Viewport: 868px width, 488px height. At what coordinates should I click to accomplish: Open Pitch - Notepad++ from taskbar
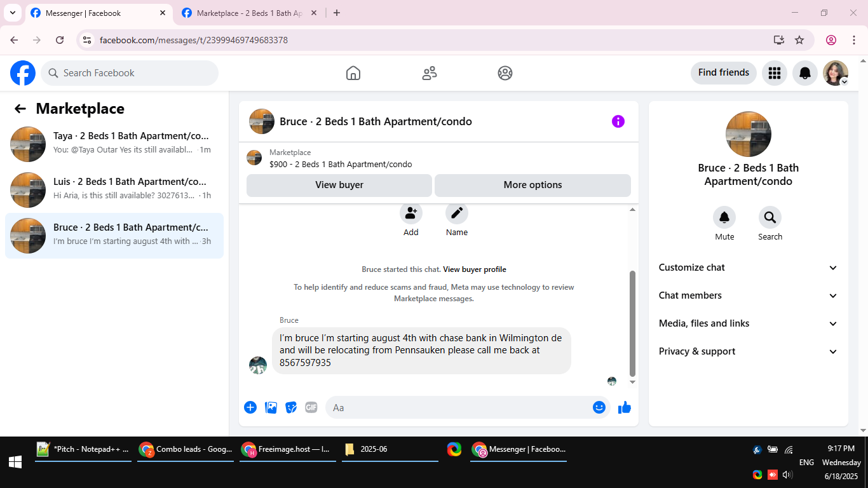pos(83,450)
